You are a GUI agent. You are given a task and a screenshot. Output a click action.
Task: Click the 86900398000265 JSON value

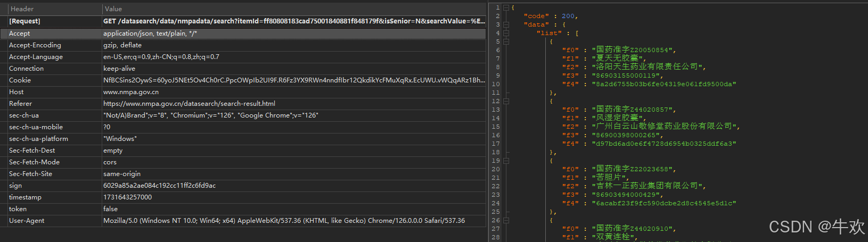tap(627, 135)
